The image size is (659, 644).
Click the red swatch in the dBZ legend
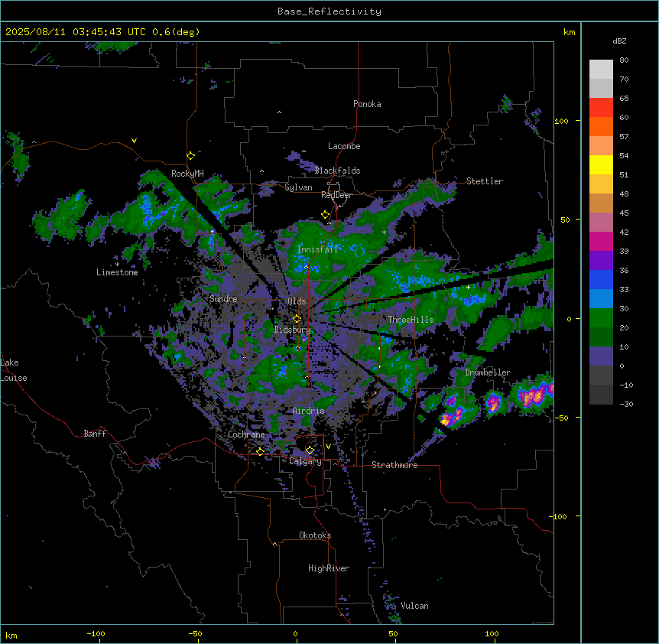pos(601,108)
